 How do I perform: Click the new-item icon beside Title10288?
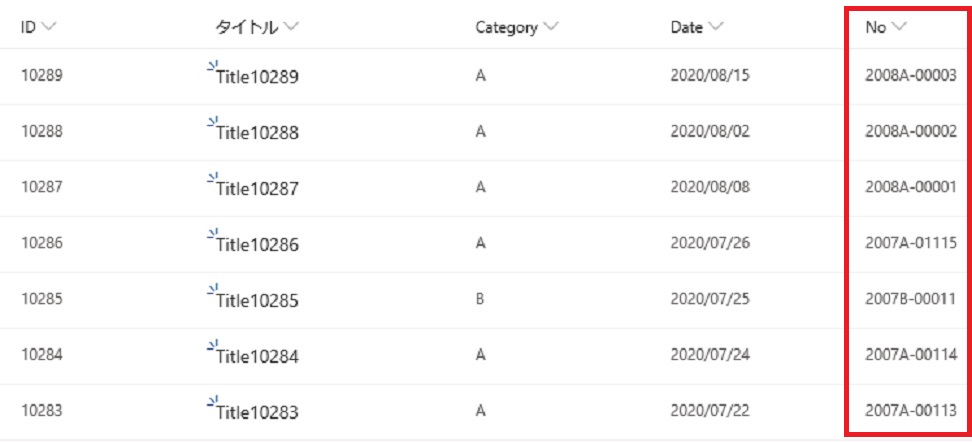[x=213, y=120]
